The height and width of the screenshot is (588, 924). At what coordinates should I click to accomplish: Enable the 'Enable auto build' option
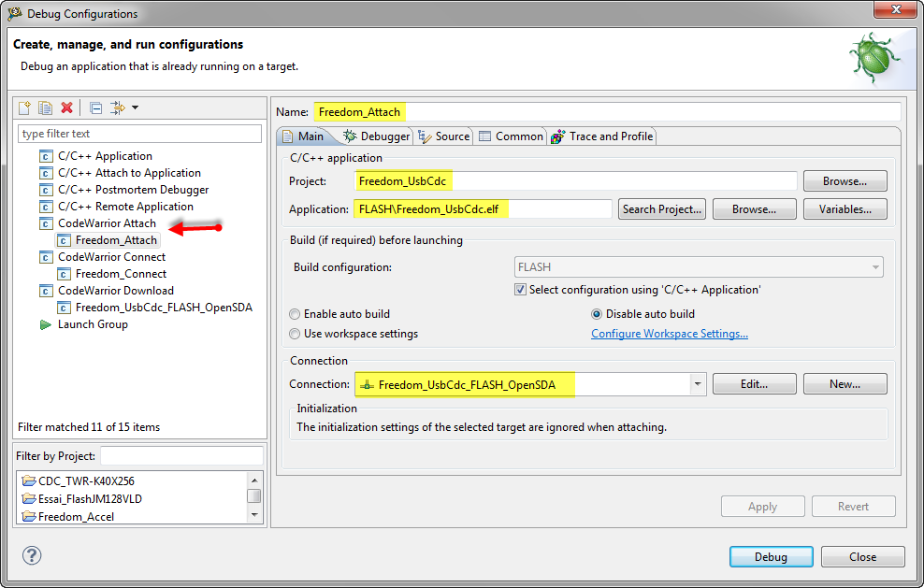[295, 313]
